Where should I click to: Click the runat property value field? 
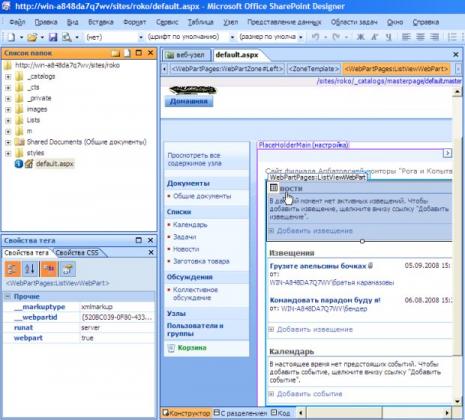pyautogui.click(x=117, y=328)
